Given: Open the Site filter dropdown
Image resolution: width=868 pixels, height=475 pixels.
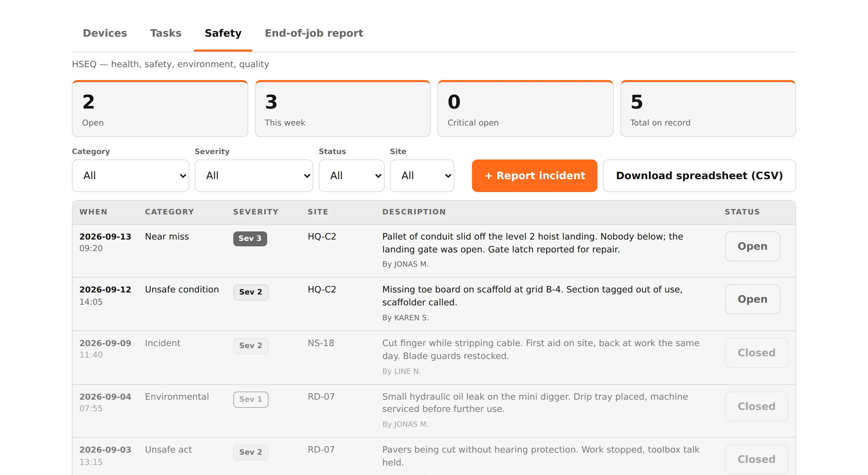Looking at the screenshot, I should point(422,176).
